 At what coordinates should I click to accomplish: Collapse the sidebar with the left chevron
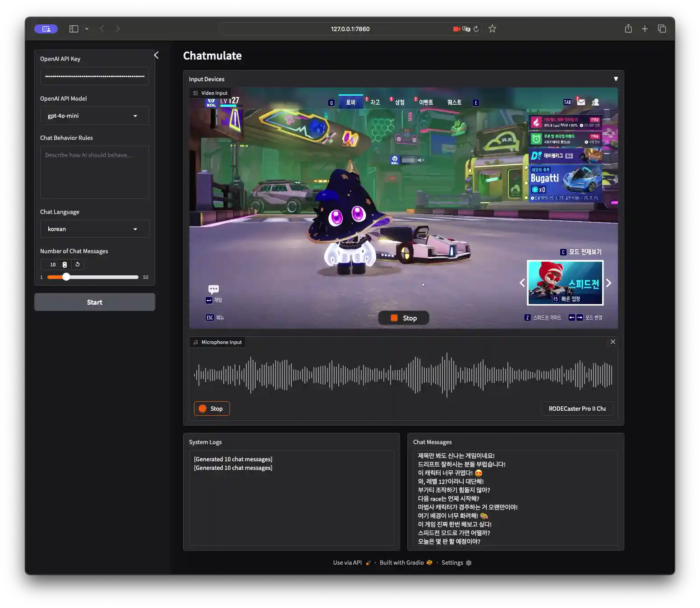coord(156,55)
